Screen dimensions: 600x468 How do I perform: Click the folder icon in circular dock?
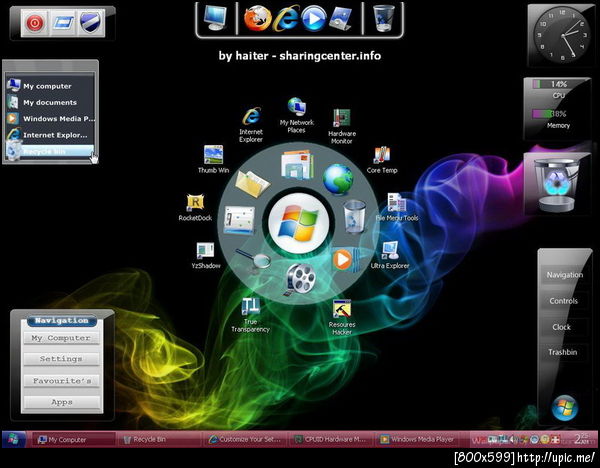(252, 184)
